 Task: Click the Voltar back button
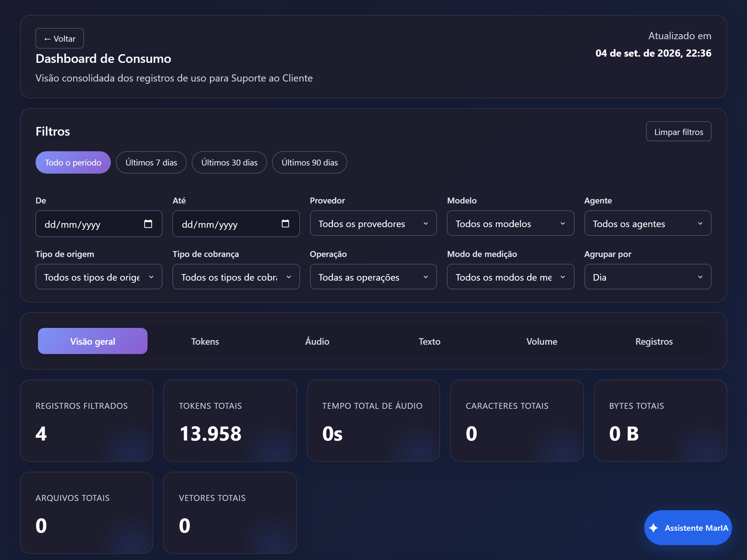[60, 39]
